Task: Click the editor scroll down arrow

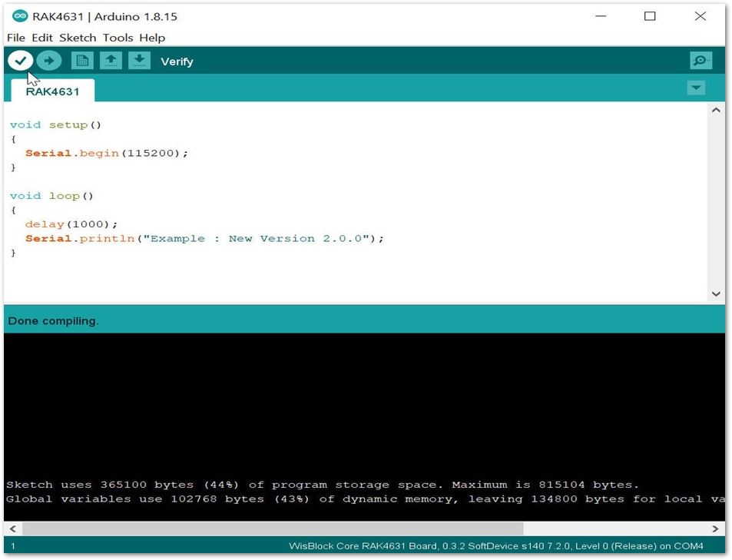Action: (x=716, y=293)
